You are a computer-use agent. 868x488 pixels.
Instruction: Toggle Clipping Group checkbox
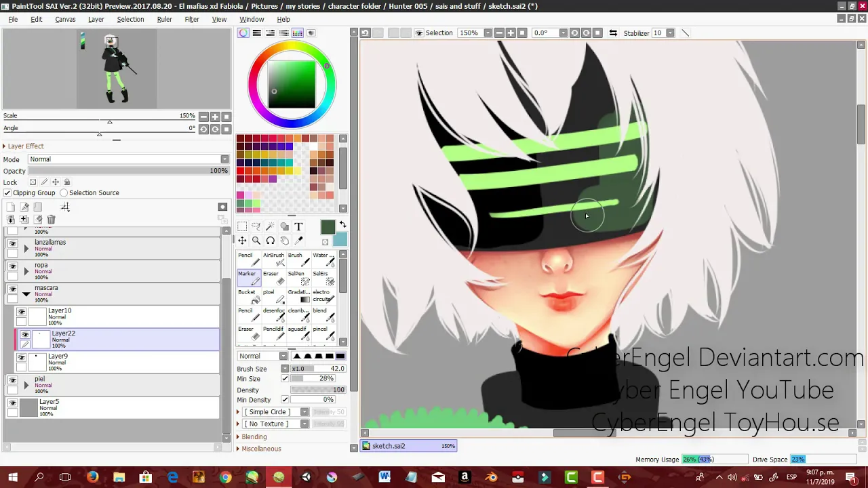pos(7,193)
